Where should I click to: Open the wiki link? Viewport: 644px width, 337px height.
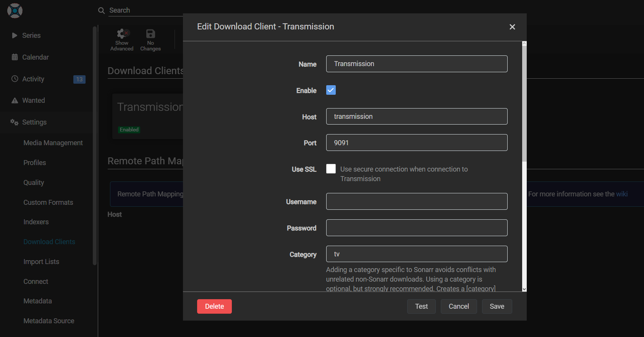[621, 194]
